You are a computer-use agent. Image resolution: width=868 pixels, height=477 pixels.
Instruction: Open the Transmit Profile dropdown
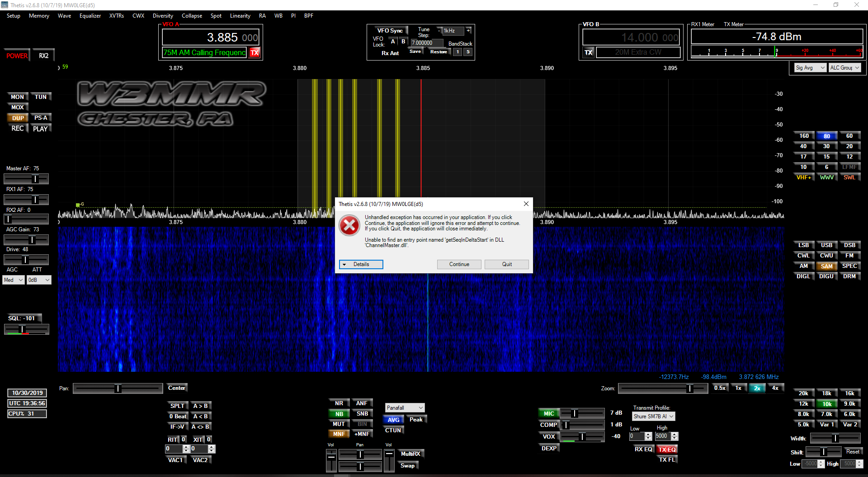click(x=653, y=416)
